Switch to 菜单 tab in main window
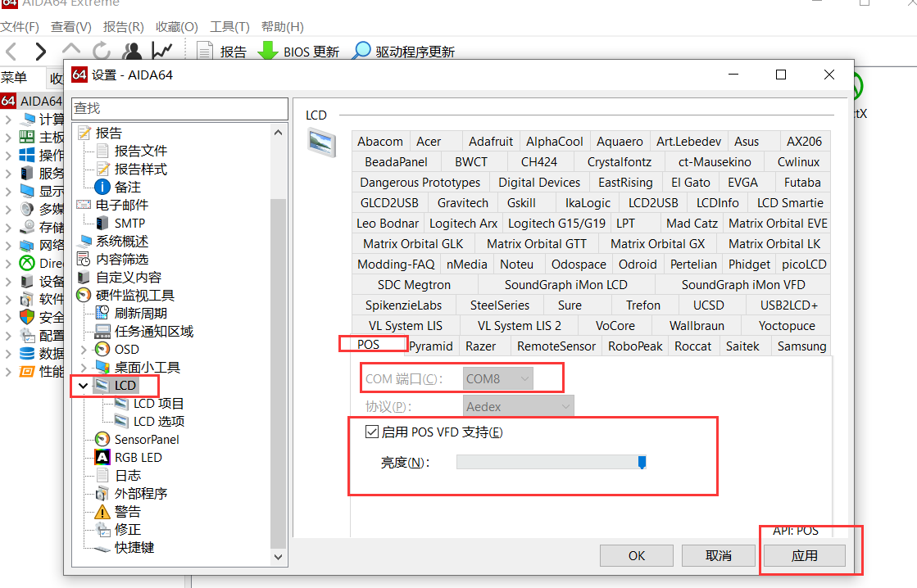Screen dimensions: 917x588 [x=14, y=77]
